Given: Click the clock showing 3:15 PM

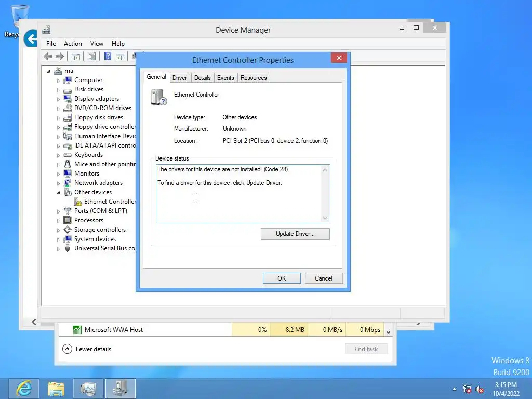Looking at the screenshot, I should [x=506, y=385].
